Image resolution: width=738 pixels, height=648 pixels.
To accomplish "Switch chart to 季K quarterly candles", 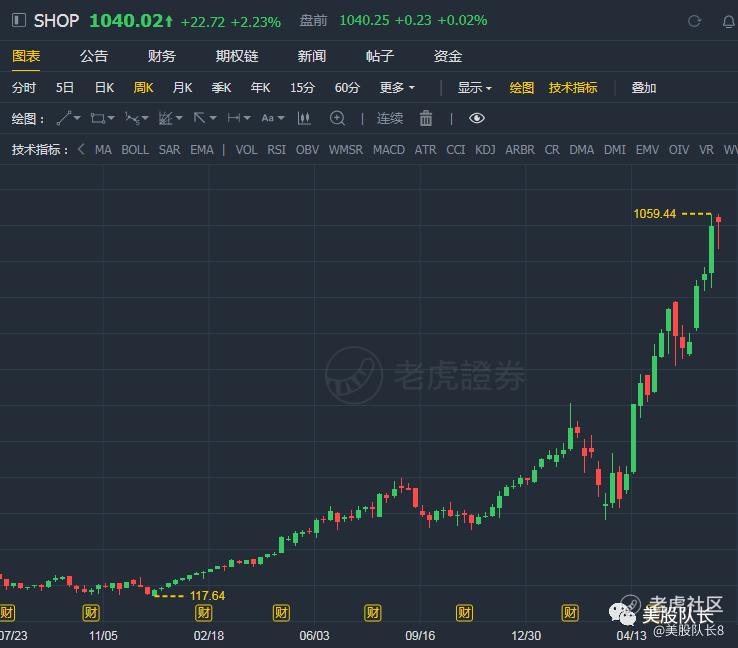I will (221, 88).
